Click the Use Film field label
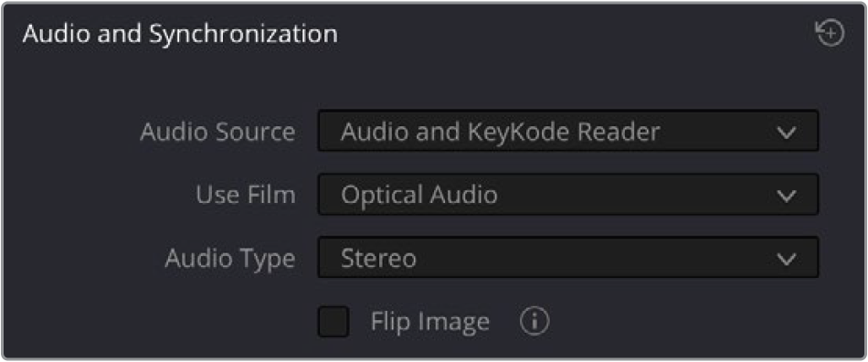The width and height of the screenshot is (868, 362). coord(246,195)
